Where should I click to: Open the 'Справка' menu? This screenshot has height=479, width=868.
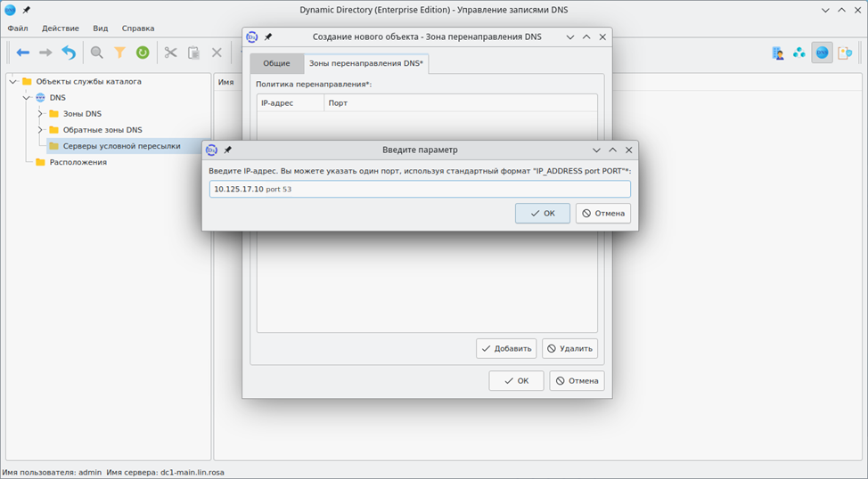pos(138,28)
